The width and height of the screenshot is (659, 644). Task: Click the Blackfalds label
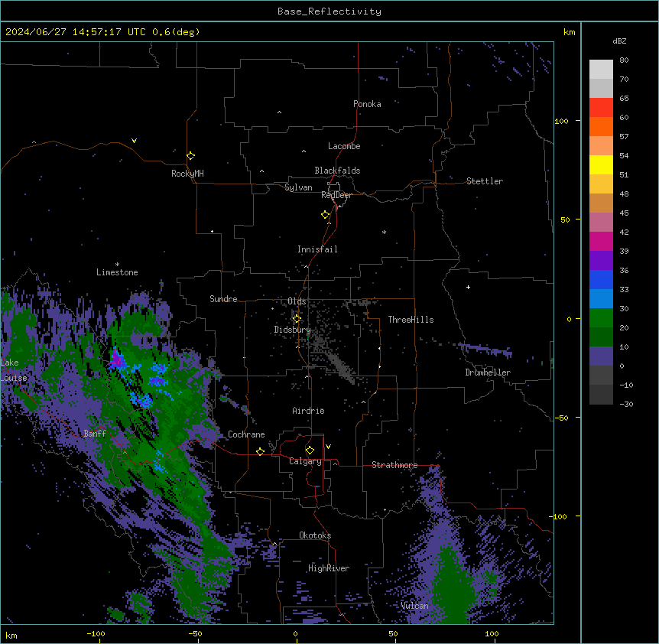337,171
